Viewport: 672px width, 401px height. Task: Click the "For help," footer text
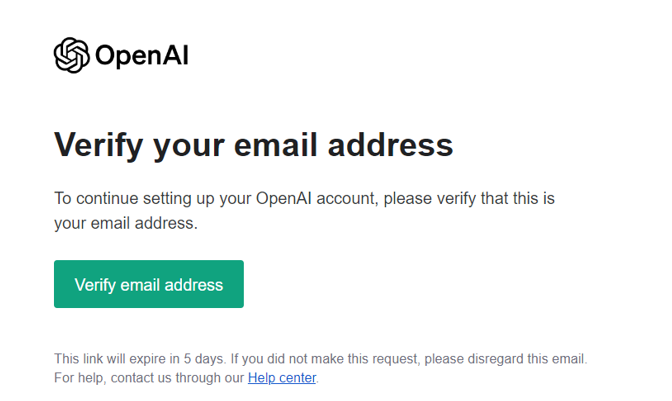click(x=80, y=378)
